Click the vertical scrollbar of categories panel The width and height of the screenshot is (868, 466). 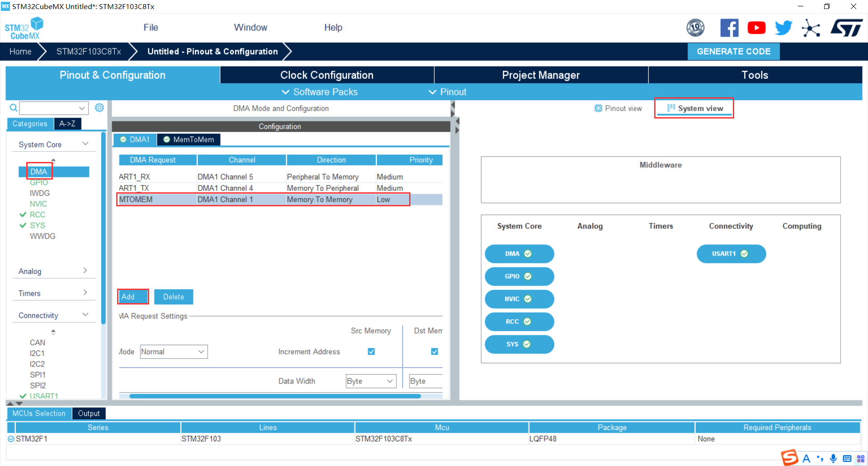pyautogui.click(x=104, y=228)
